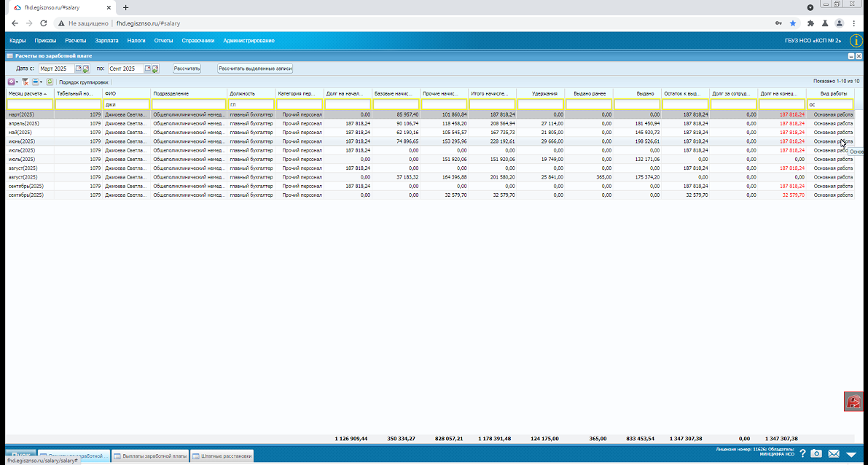The width and height of the screenshot is (868, 465).
Task: Open the Кадры menu
Action: point(17,40)
